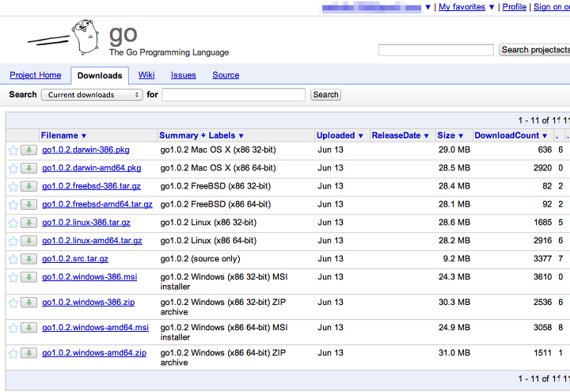570x392 pixels.
Task: Switch to the Wiki tab
Action: pyautogui.click(x=146, y=75)
